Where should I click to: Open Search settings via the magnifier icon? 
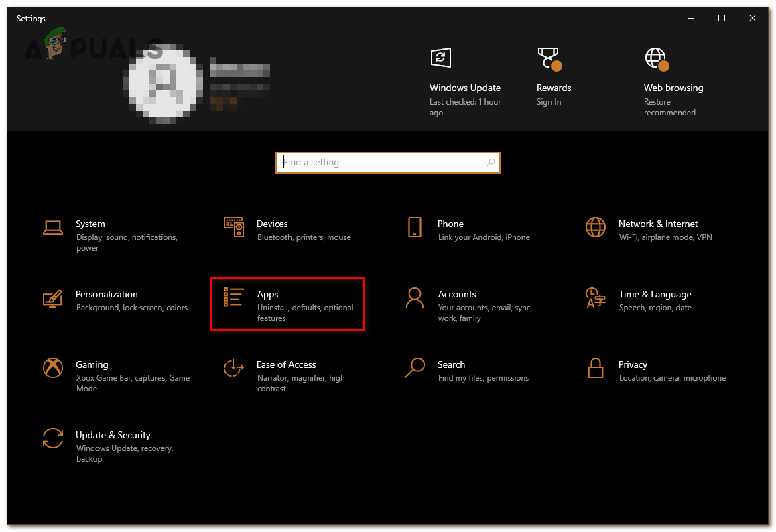coord(414,368)
